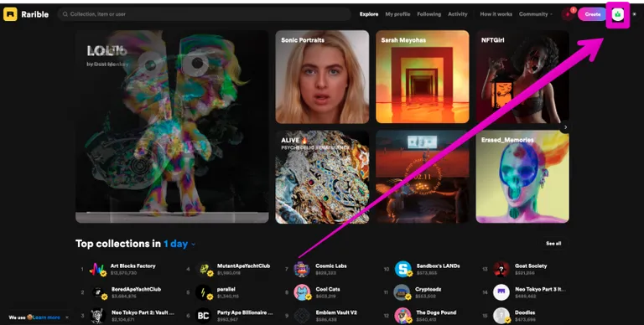Viewport: 644px width, 325px height.
Task: Click the See all button
Action: tap(553, 244)
